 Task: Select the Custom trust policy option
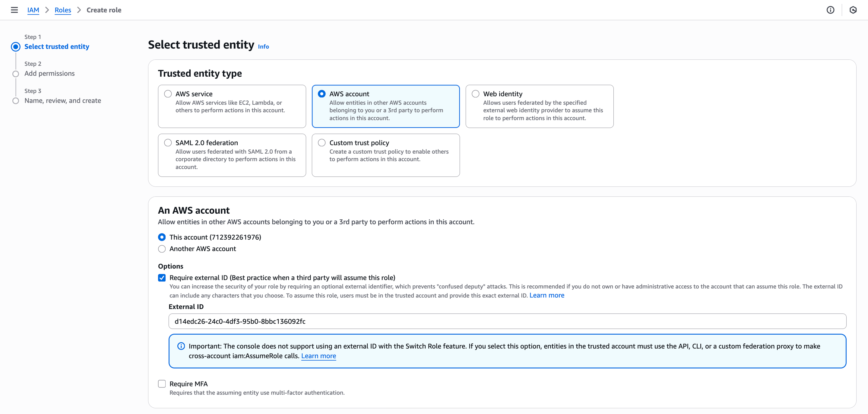[322, 142]
